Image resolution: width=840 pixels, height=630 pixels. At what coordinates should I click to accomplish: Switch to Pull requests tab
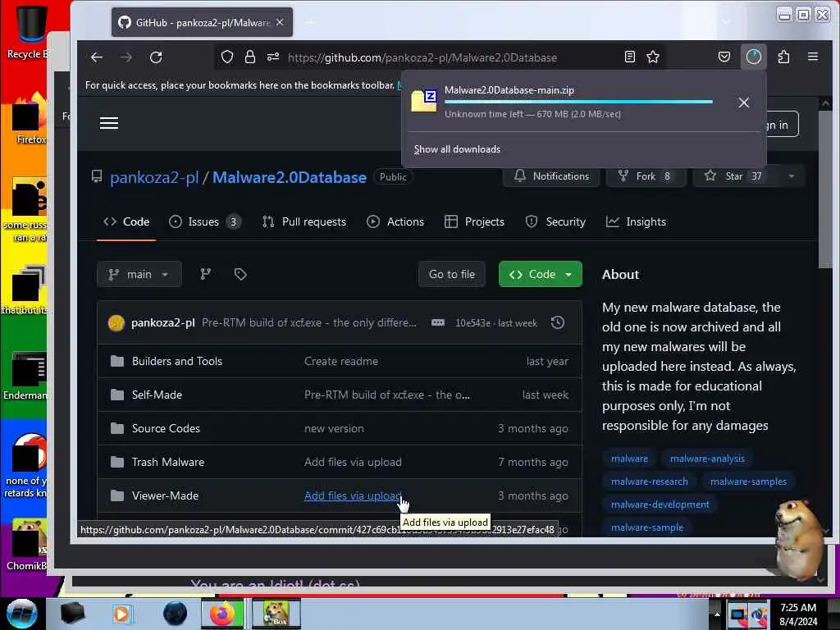(x=304, y=221)
